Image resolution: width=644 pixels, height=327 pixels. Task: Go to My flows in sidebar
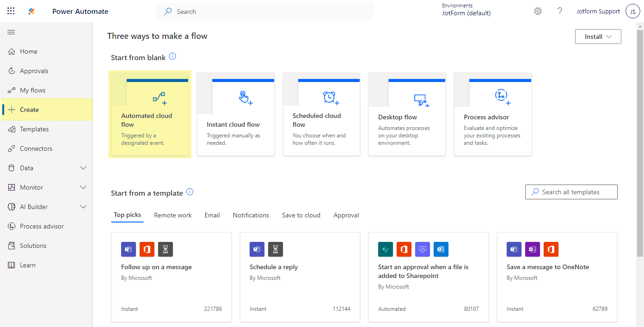coord(32,90)
